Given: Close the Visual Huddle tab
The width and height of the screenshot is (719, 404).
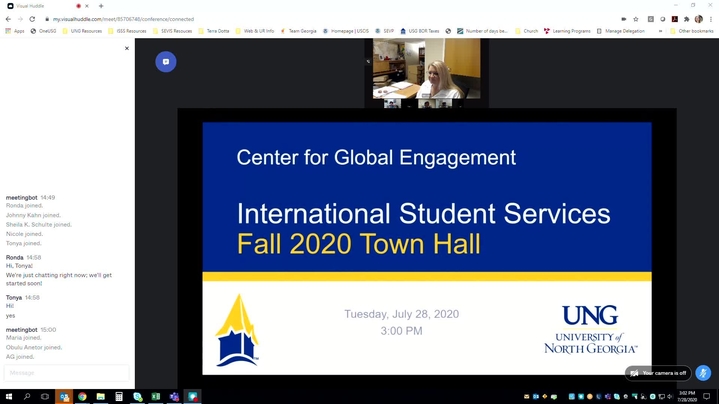Looking at the screenshot, I should coord(87,6).
